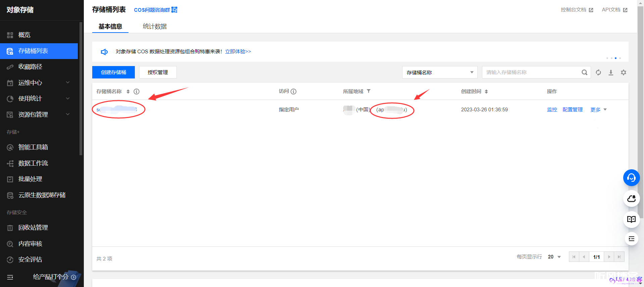Expand 更多 actions dropdown
The width and height of the screenshot is (644, 287).
598,110
